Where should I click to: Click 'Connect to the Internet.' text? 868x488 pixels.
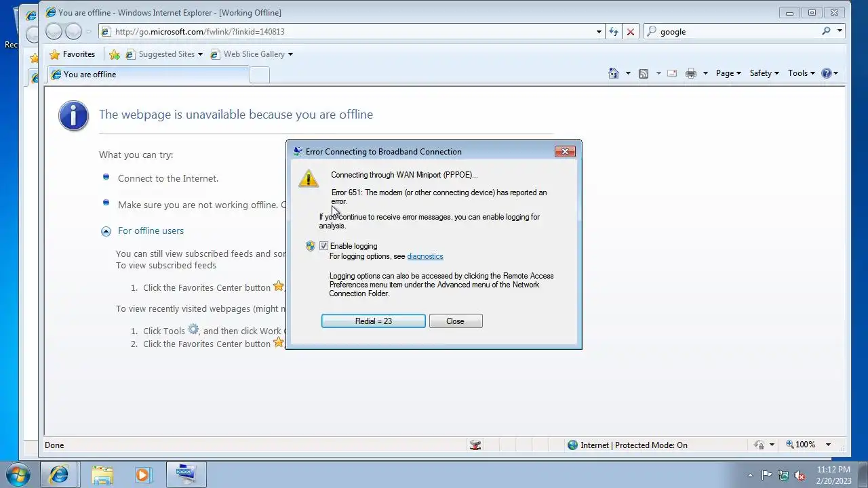pos(168,178)
